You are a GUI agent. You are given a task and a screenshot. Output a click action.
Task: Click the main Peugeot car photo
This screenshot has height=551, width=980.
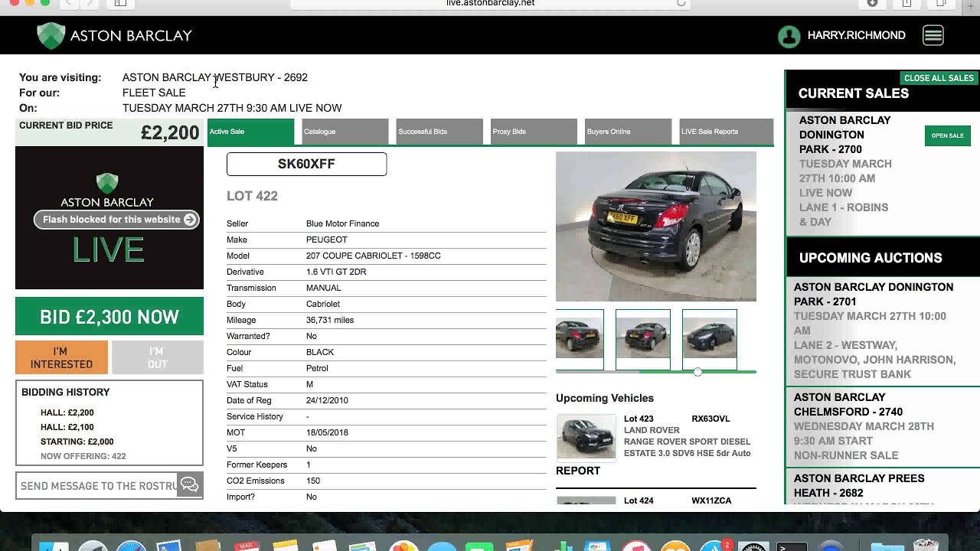(656, 227)
